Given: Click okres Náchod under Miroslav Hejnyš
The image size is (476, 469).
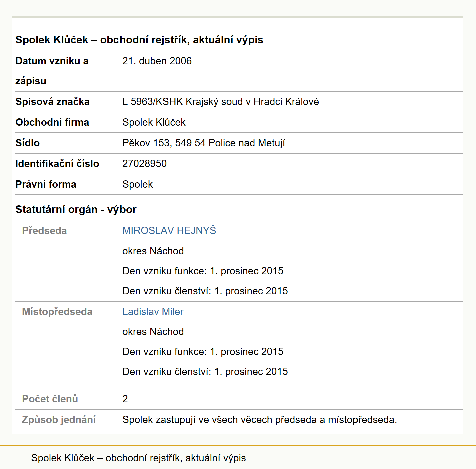Looking at the screenshot, I should click(x=153, y=251).
